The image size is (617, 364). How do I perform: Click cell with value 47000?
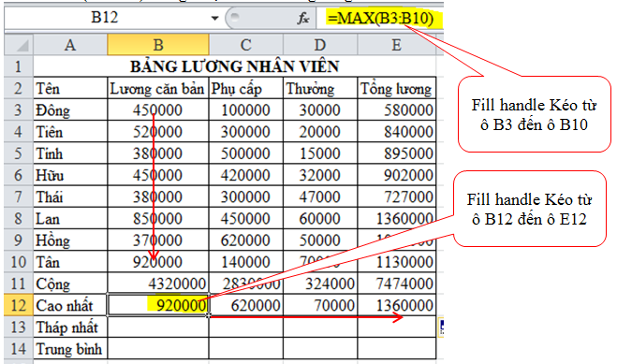tap(320, 197)
